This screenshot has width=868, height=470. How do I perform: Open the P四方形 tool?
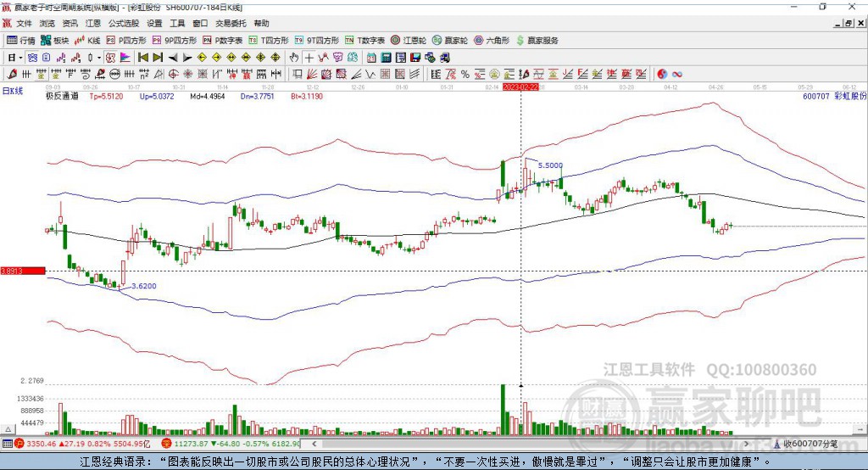[126, 41]
